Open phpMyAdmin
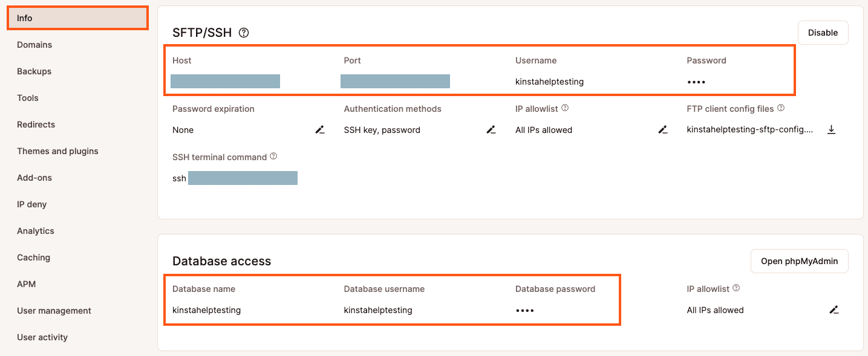 click(x=799, y=261)
